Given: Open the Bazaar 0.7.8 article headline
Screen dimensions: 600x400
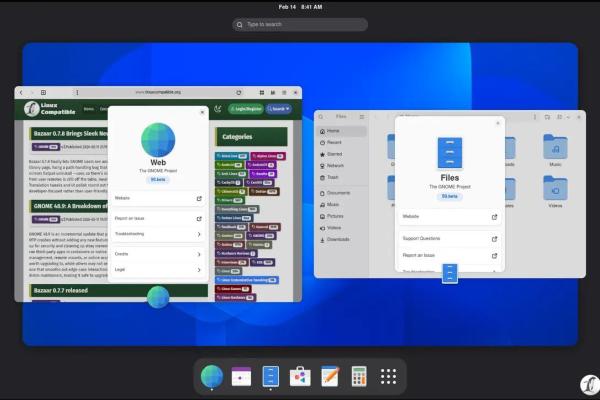Looking at the screenshot, I should point(71,134).
